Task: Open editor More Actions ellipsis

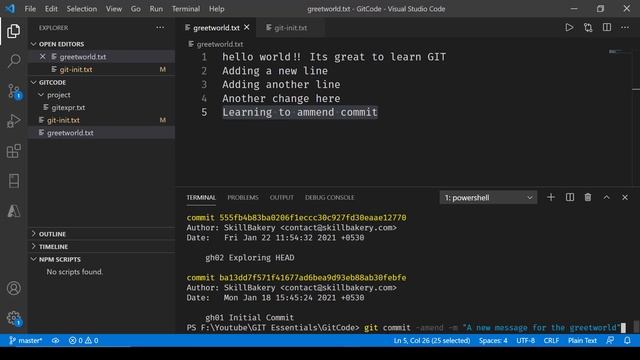Action: (625, 28)
